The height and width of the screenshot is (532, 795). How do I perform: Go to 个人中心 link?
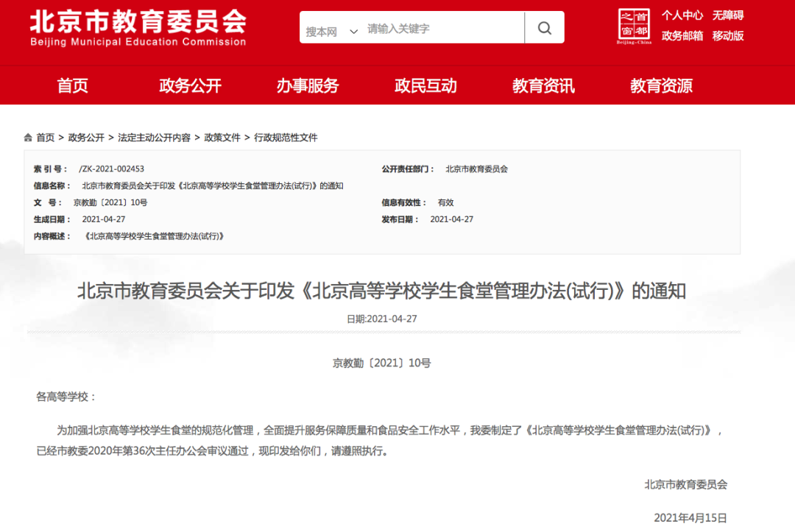tap(682, 15)
